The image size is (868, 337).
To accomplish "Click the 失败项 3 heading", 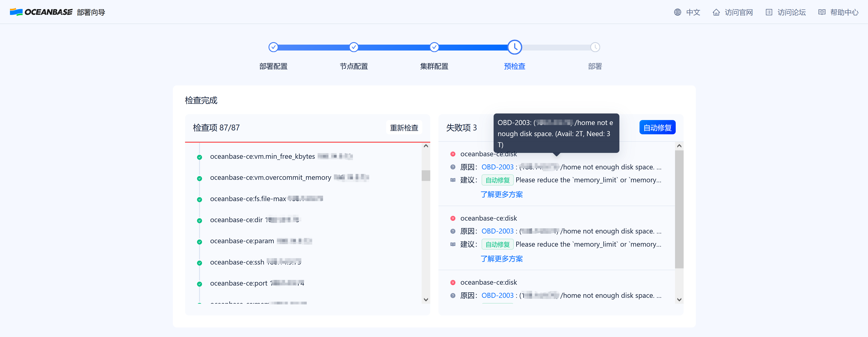I will click(x=461, y=128).
